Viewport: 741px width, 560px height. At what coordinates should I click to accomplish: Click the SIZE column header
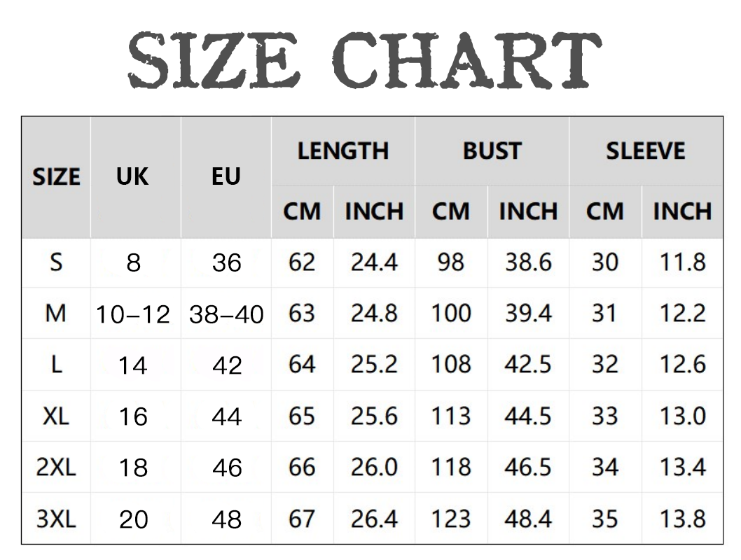point(56,177)
